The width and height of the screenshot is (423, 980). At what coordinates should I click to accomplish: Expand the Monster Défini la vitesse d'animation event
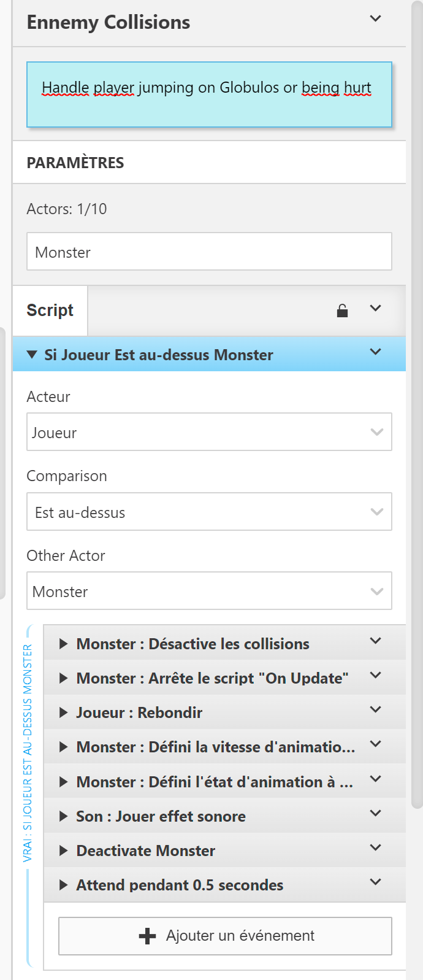pos(63,747)
